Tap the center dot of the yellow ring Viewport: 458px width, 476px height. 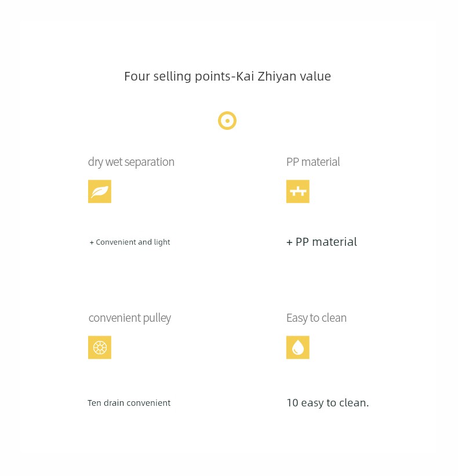(x=227, y=121)
